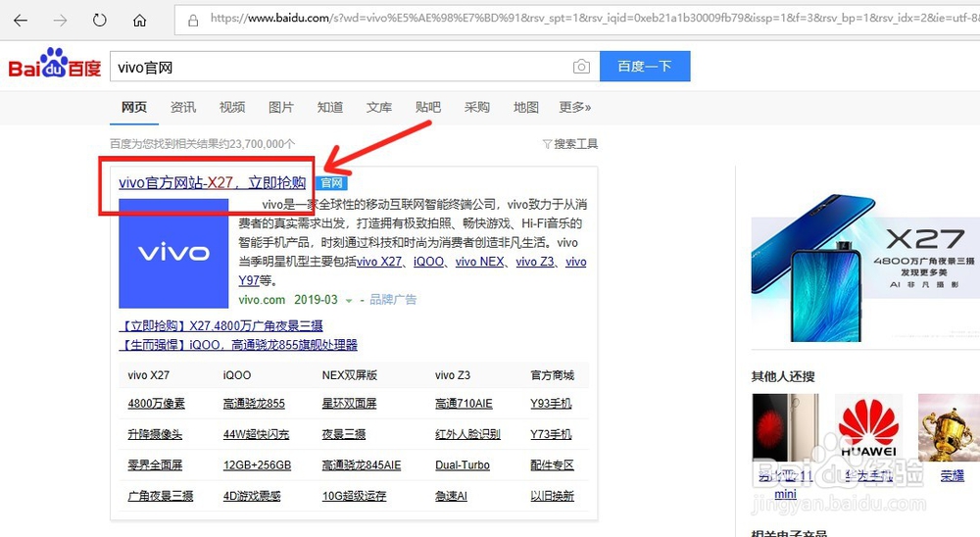Expand dropdown arrow beside 2019-03 date

pyautogui.click(x=349, y=301)
